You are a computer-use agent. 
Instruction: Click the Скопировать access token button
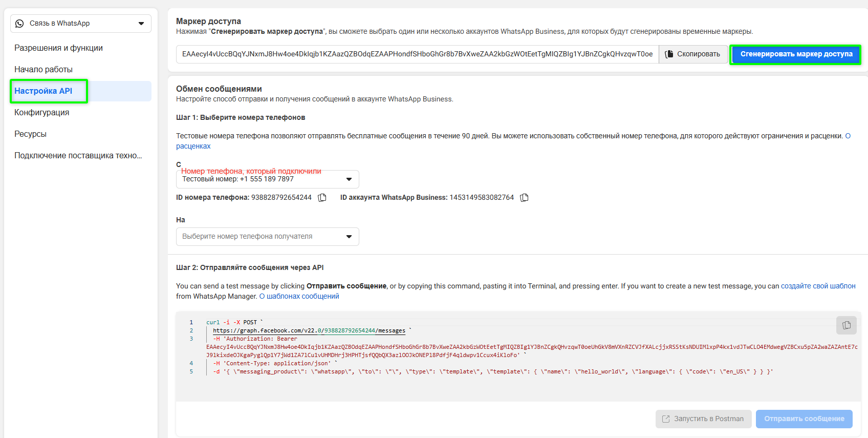coord(693,54)
